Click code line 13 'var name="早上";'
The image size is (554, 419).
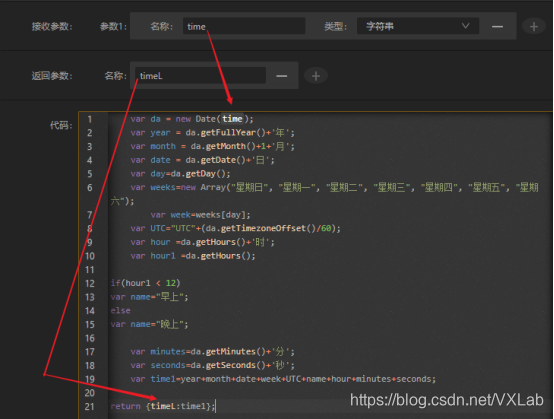click(149, 297)
